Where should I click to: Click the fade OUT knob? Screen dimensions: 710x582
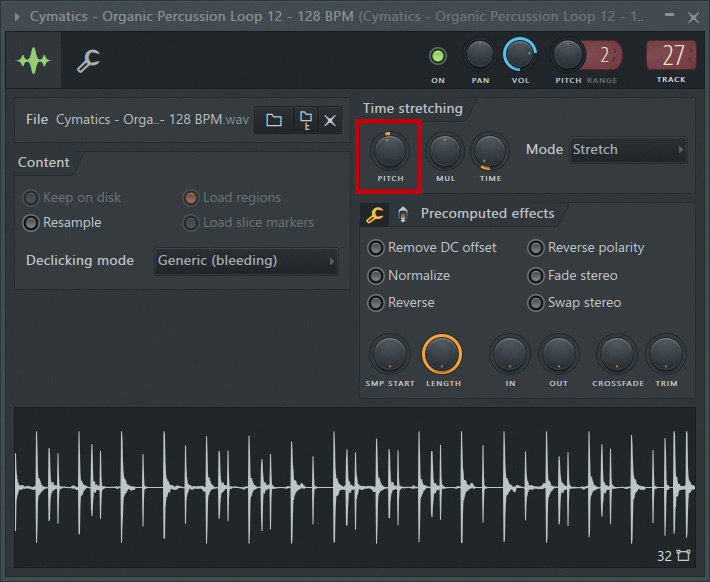559,354
